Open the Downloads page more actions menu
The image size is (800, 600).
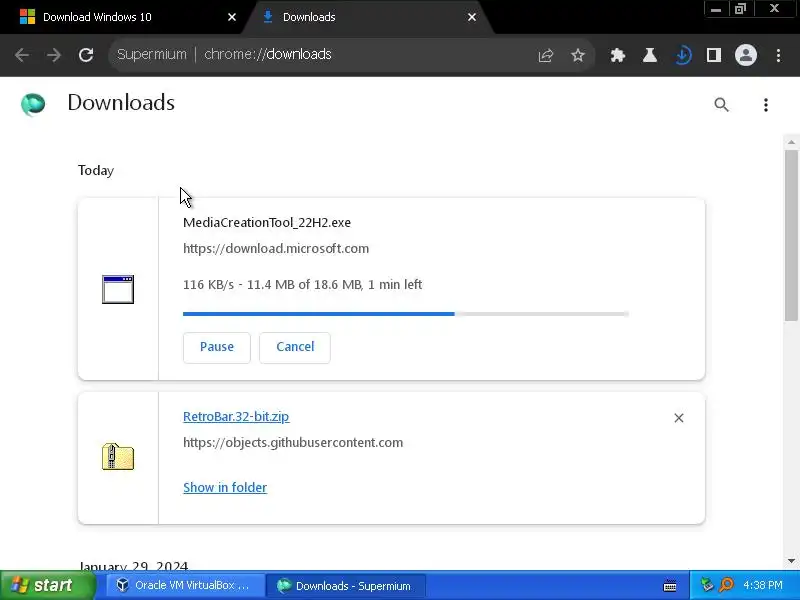[765, 105]
